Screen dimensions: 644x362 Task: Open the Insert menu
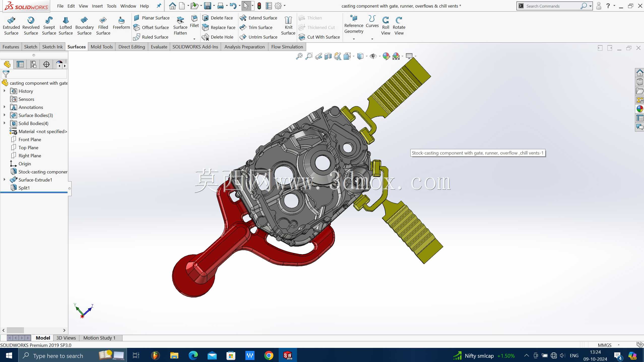[97, 6]
